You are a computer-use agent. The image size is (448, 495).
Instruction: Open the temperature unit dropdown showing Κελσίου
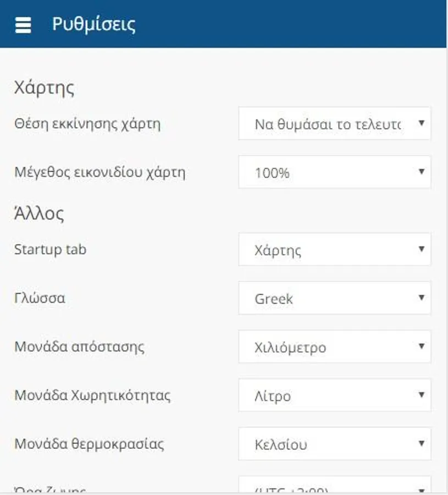click(334, 444)
